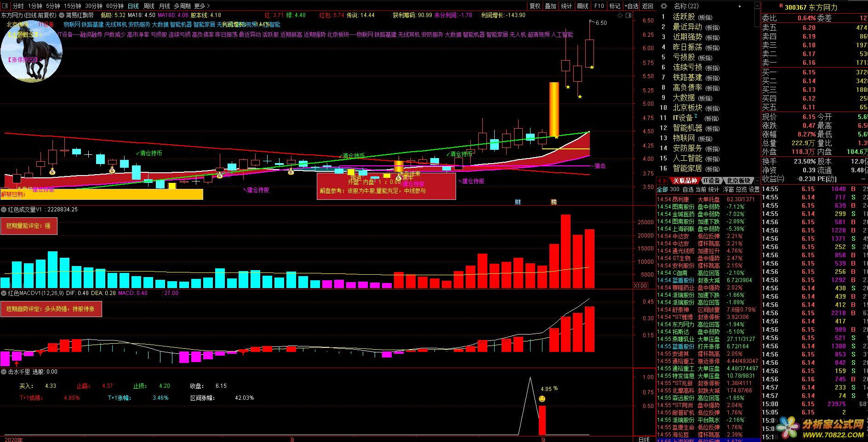The image size is (868, 442).
Task: Click the 返回 back button
Action: (x=648, y=6)
